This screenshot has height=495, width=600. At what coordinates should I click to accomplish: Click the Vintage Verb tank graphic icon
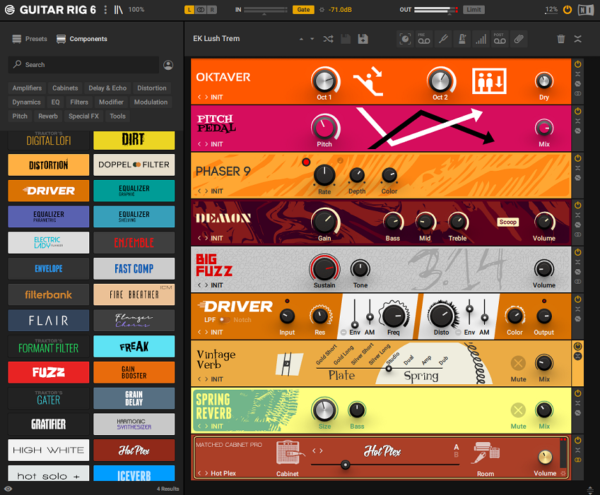[x=289, y=363]
